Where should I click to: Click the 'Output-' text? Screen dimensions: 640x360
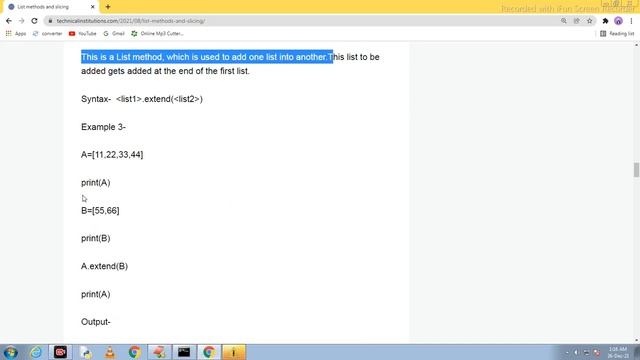tap(96, 322)
